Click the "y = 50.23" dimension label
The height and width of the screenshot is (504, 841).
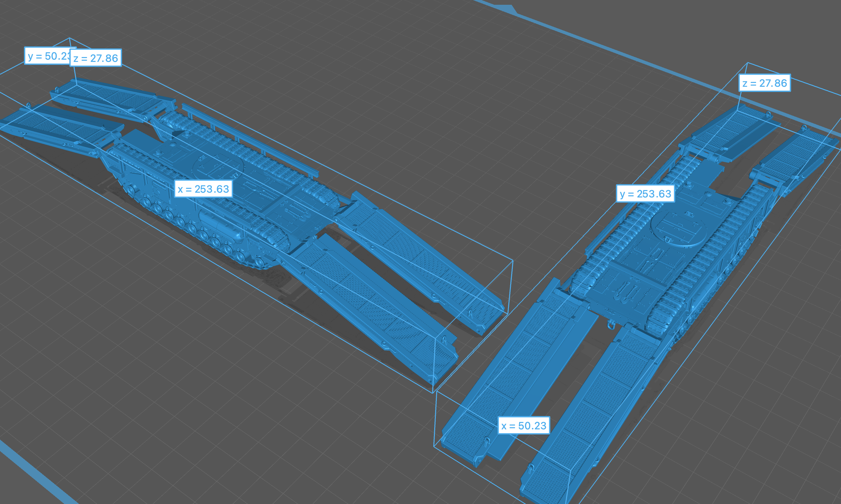point(48,56)
